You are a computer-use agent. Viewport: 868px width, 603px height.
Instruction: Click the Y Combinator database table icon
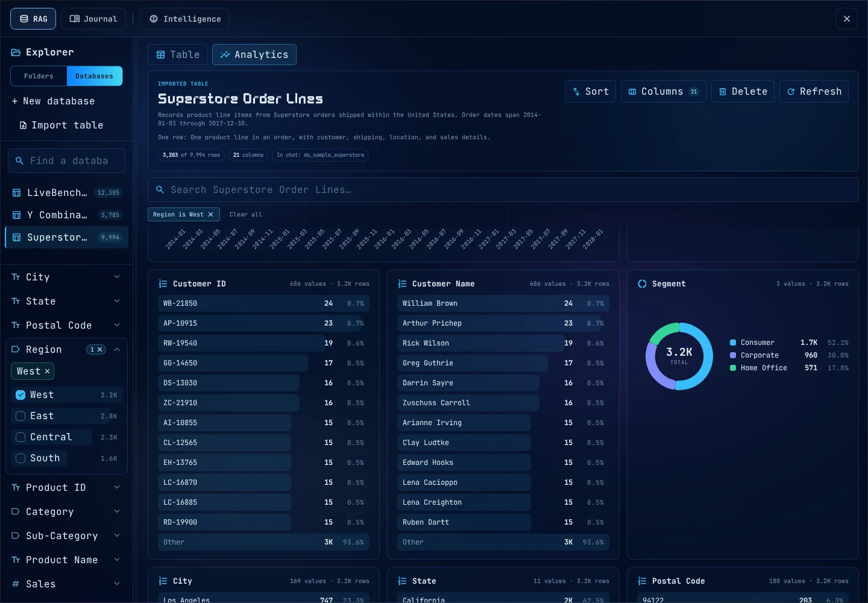click(17, 215)
